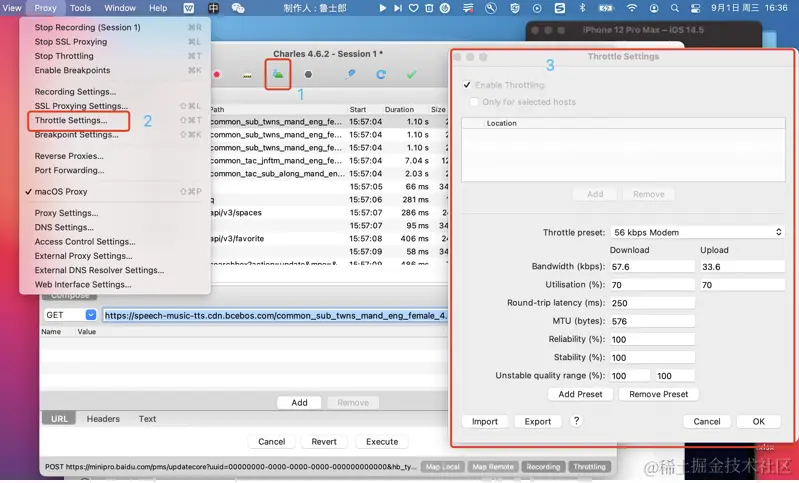This screenshot has width=799, height=483.
Task: Click the Export button
Action: click(538, 421)
